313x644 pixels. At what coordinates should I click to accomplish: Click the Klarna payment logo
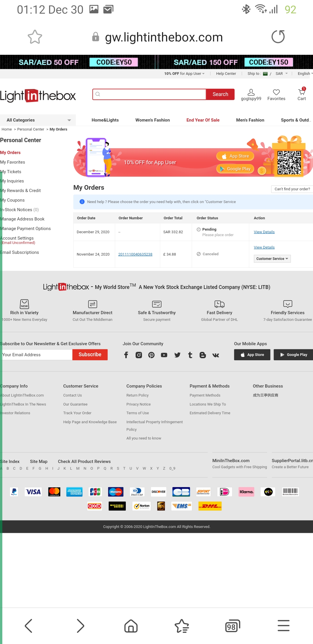[246, 492]
